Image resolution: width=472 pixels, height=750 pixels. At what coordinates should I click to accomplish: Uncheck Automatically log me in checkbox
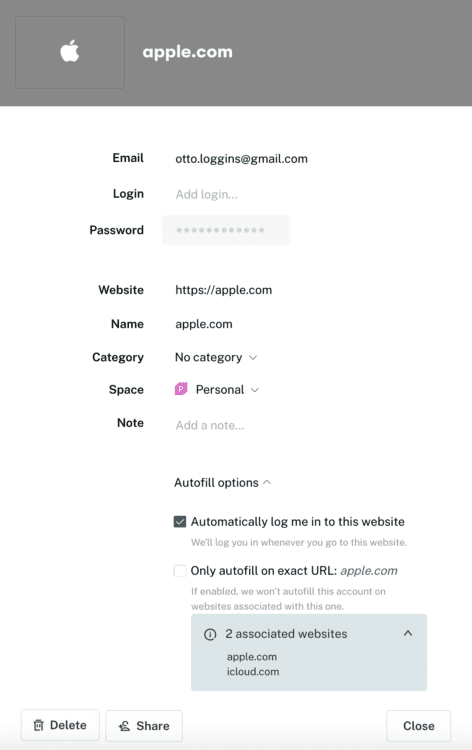[x=180, y=521]
